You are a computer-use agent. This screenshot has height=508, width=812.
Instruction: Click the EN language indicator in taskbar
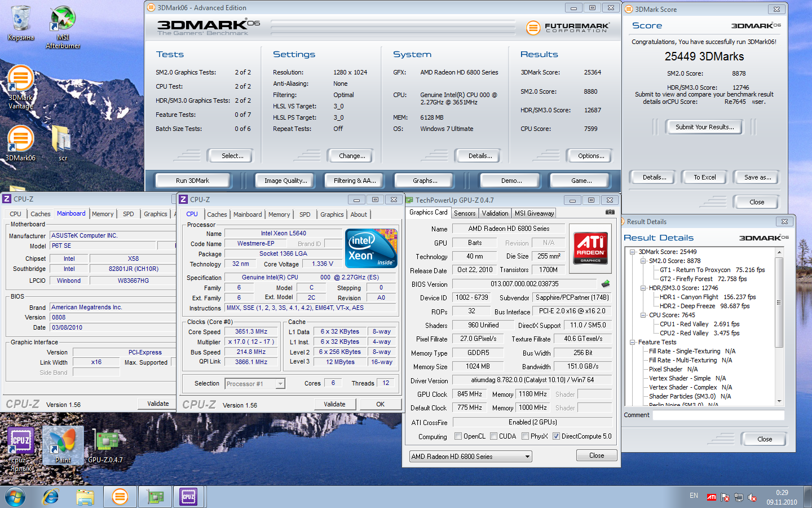[x=694, y=496]
